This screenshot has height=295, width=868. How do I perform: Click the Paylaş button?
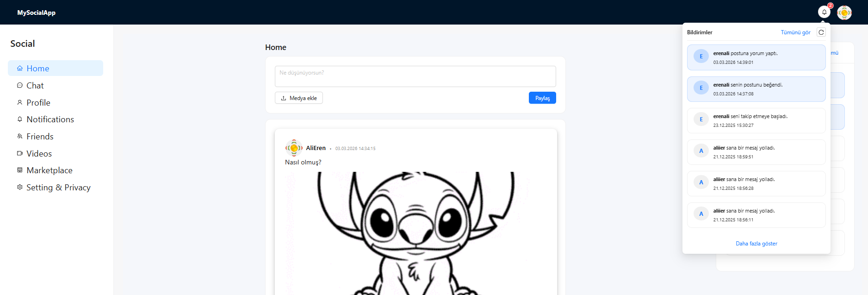click(542, 98)
